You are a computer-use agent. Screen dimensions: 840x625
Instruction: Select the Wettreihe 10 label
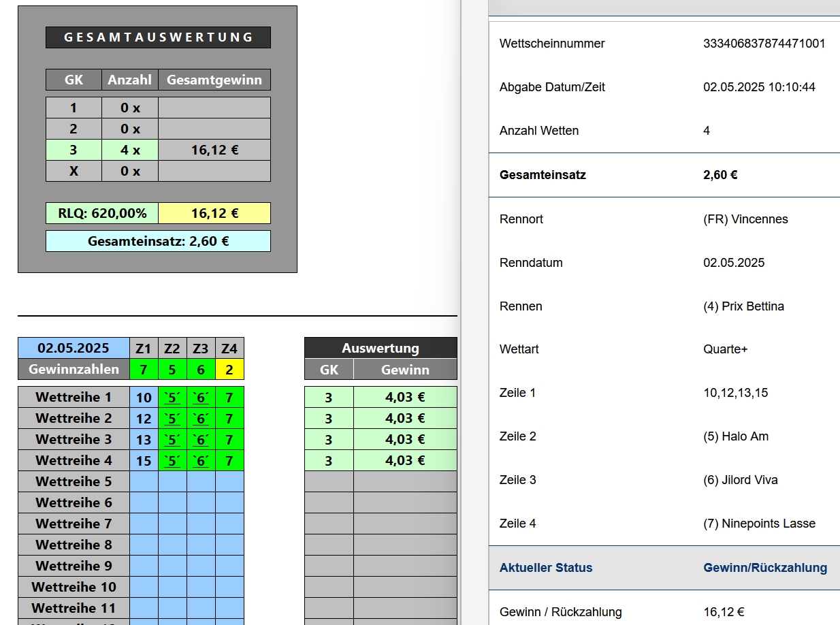(x=74, y=587)
